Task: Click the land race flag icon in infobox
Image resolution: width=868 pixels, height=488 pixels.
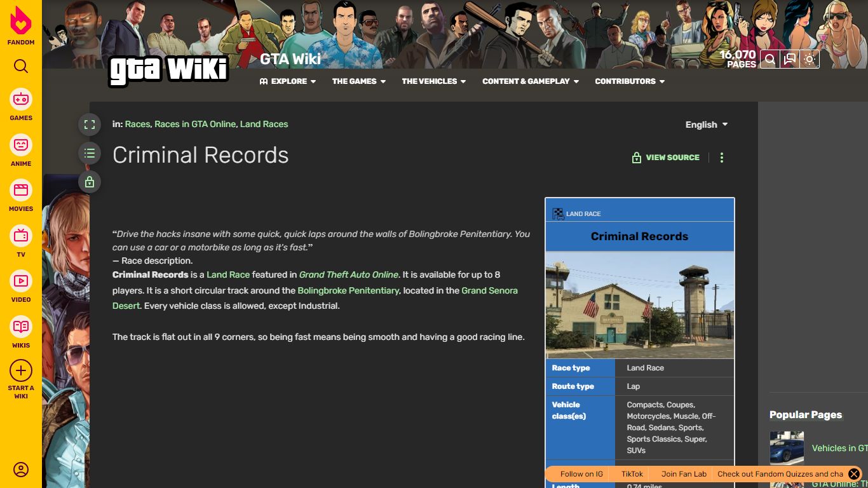Action: [558, 214]
